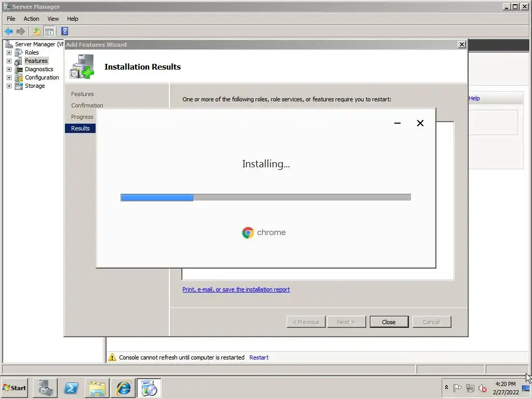Click the warning icon in status strip
This screenshot has height=399, width=532.
point(112,357)
